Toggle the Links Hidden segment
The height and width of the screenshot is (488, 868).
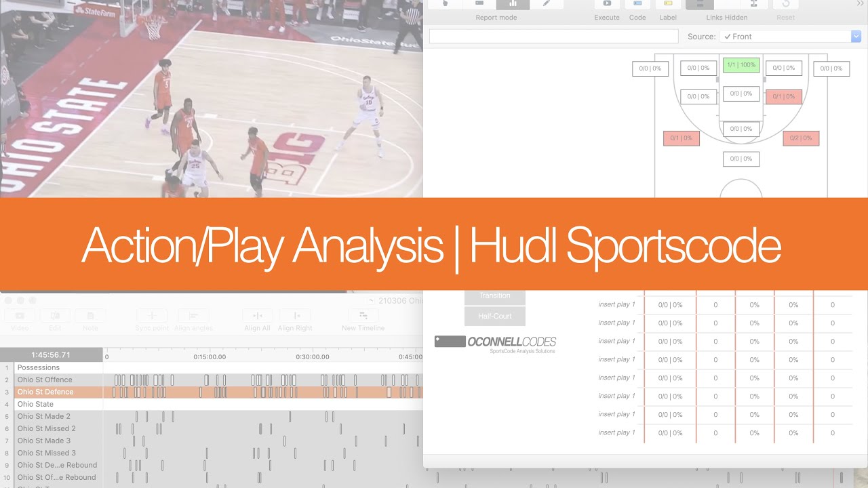(x=700, y=3)
